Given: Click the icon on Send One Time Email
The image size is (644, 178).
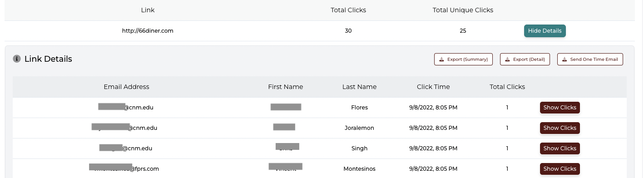Looking at the screenshot, I should [565, 59].
